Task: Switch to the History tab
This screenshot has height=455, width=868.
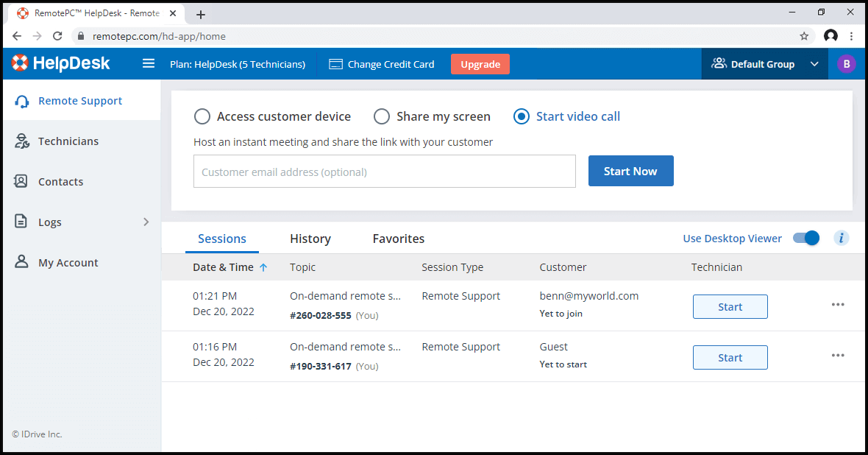Action: coord(310,239)
